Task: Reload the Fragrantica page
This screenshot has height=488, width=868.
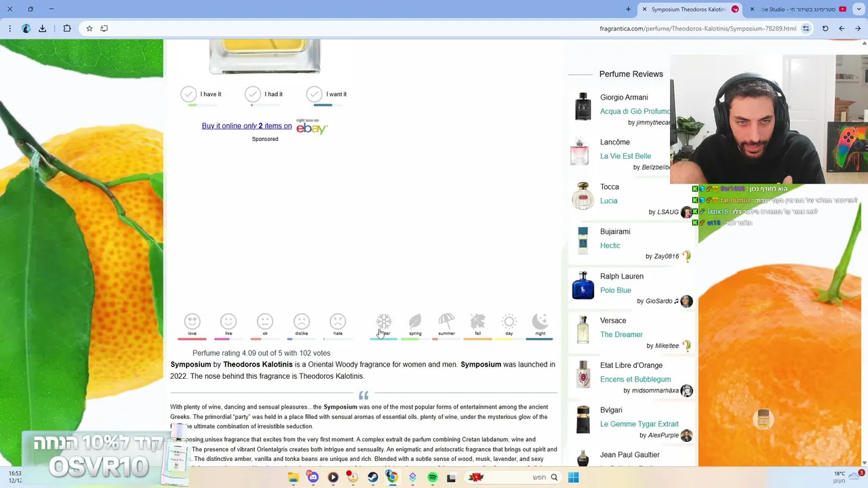Action: coord(825,28)
